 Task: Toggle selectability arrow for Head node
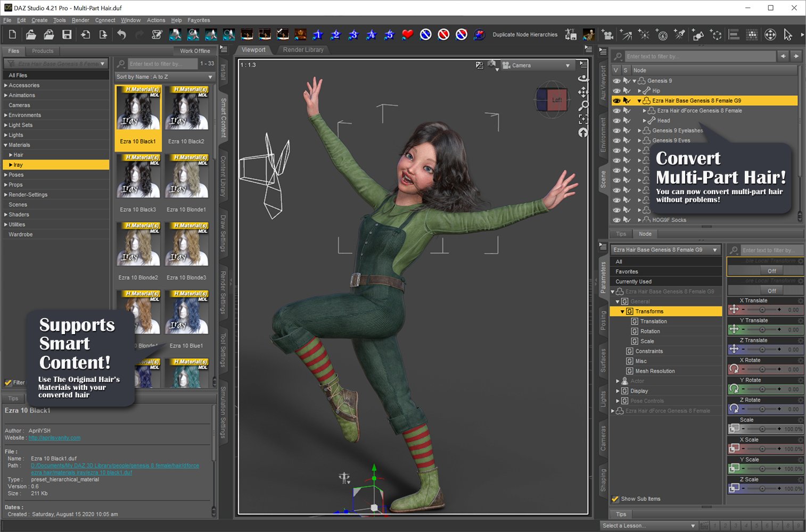point(627,120)
